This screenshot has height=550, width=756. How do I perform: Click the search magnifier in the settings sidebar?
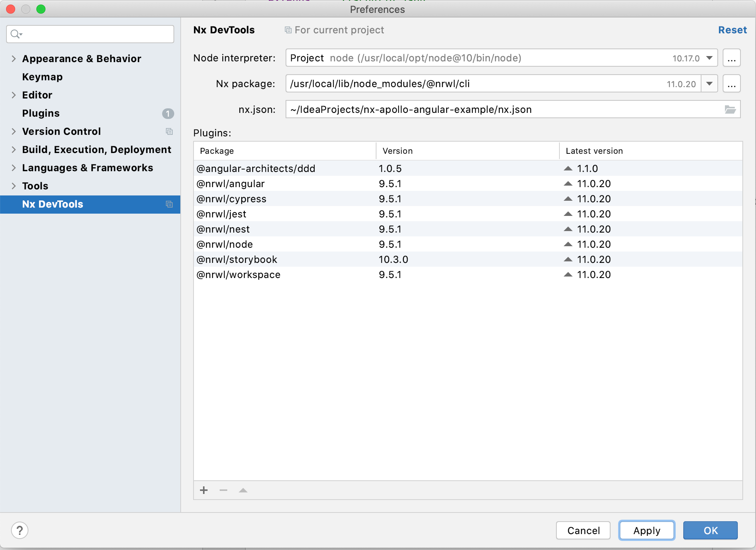point(15,34)
